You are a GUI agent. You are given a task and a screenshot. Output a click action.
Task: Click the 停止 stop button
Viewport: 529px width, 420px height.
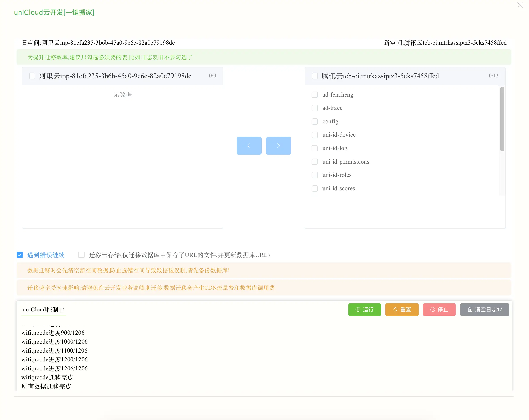[x=439, y=309]
